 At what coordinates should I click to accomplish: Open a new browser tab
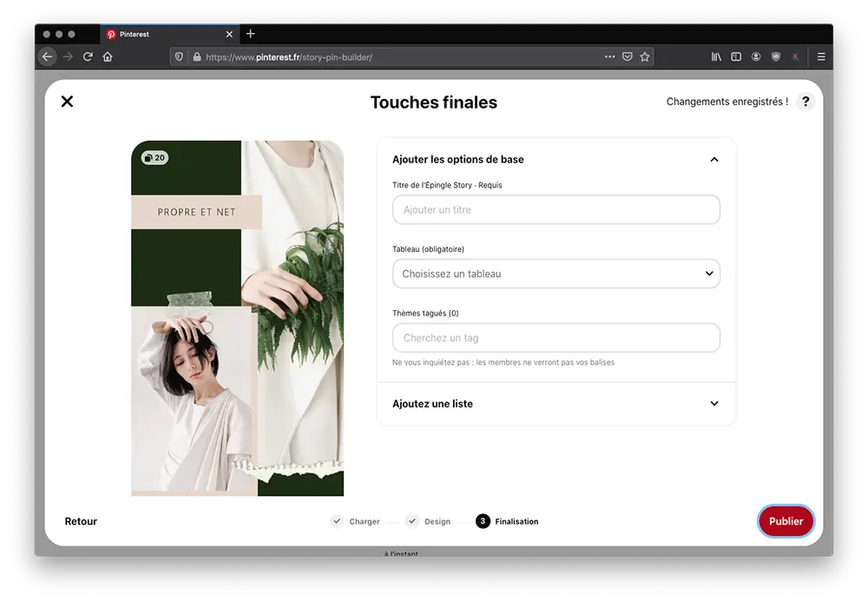tap(250, 34)
